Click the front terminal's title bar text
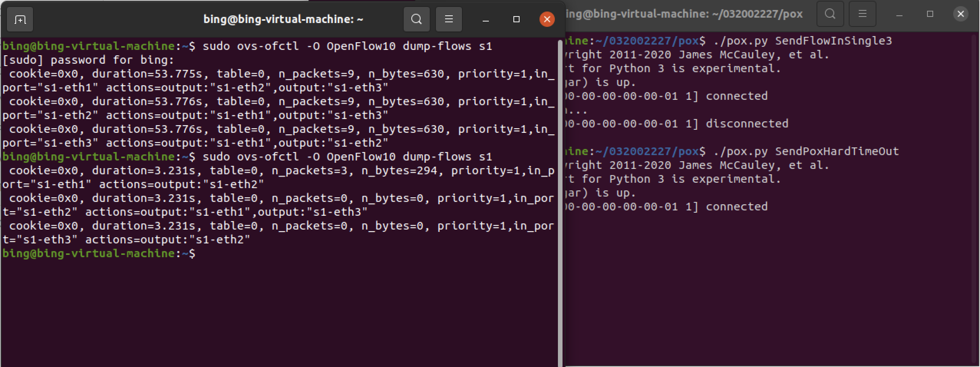The image size is (980, 367). [x=283, y=19]
